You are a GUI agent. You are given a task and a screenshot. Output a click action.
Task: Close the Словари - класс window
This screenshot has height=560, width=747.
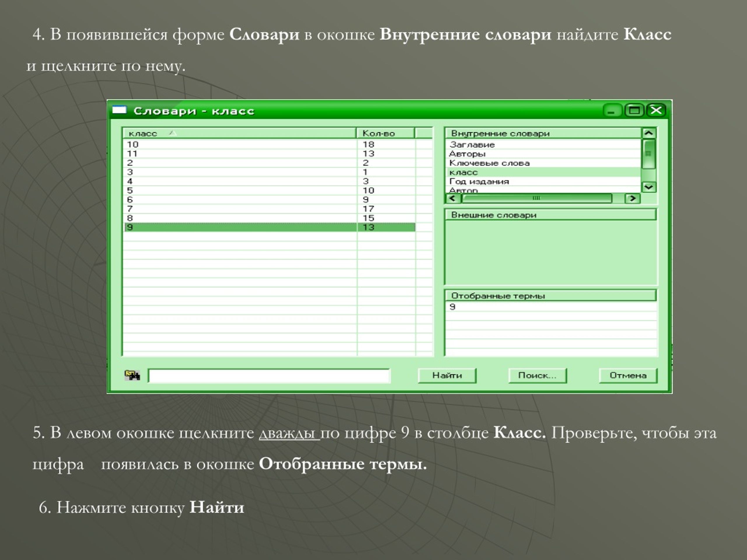656,110
